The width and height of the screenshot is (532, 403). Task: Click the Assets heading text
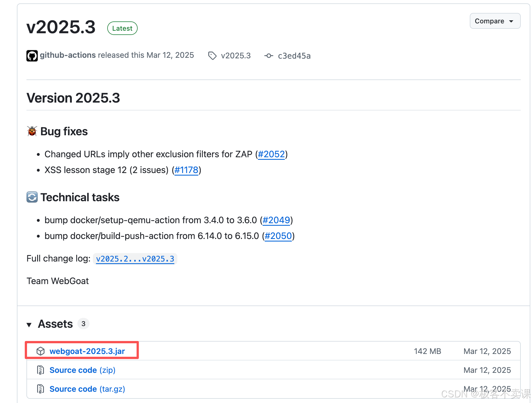pos(55,324)
